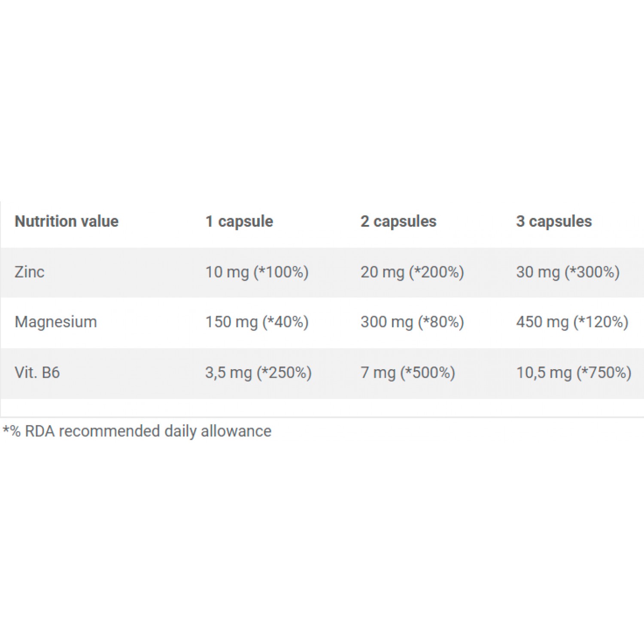
Task: Click the 300 mg (*80%) magnesium value
Action: coord(412,322)
